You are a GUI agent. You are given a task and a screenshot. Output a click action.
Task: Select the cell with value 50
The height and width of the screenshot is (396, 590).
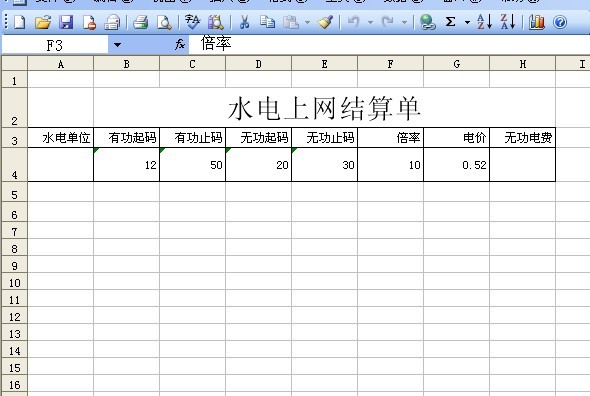click(x=192, y=165)
